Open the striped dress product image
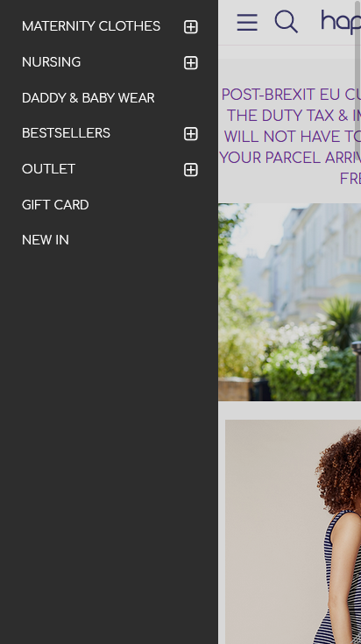Viewport: 361px width, 644px height. point(293,532)
